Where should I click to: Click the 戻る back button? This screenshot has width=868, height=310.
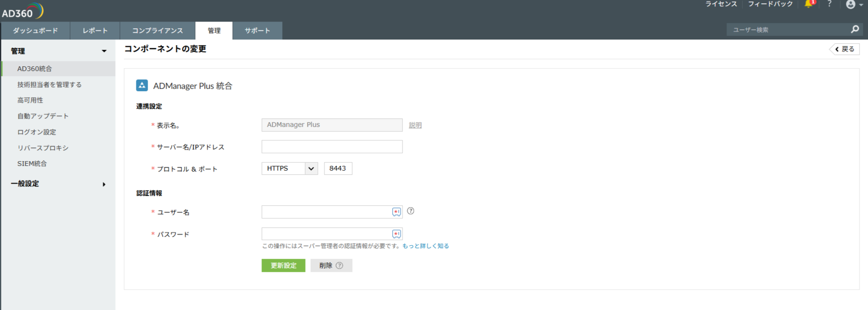[845, 49]
